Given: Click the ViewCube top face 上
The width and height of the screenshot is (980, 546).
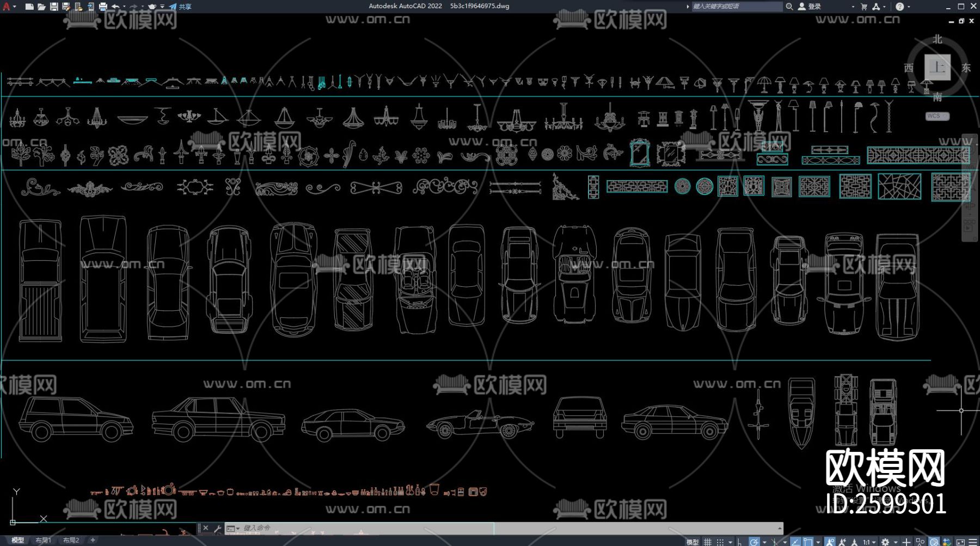Looking at the screenshot, I should point(937,68).
